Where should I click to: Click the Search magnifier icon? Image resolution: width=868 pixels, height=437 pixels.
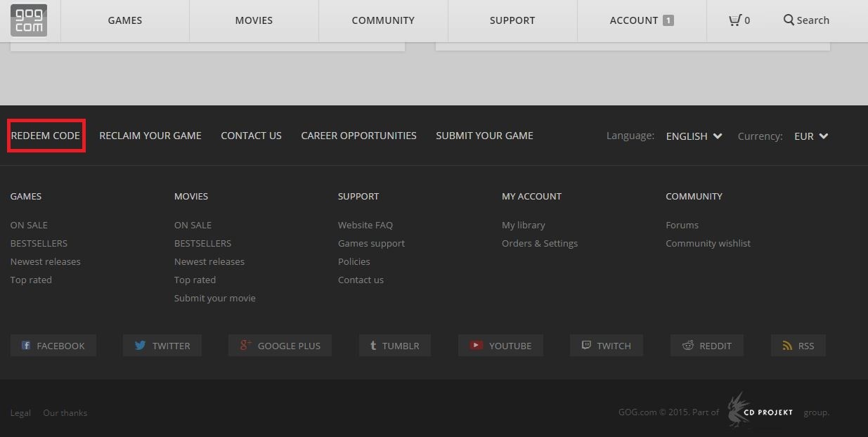pyautogui.click(x=789, y=20)
